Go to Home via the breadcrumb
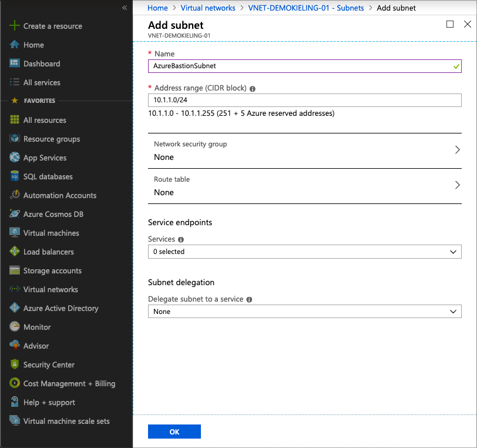477x448 pixels. click(x=157, y=8)
